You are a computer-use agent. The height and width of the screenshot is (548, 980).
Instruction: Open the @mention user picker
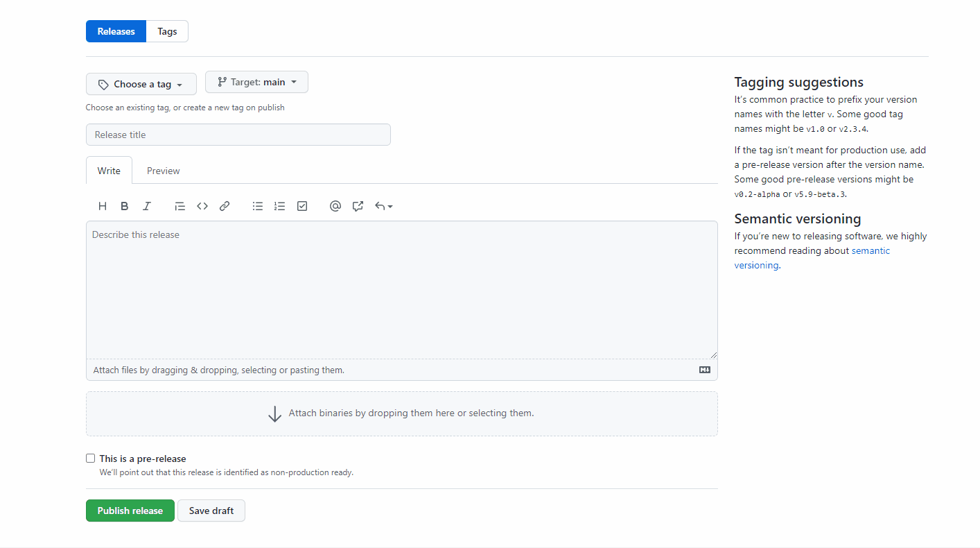335,205
